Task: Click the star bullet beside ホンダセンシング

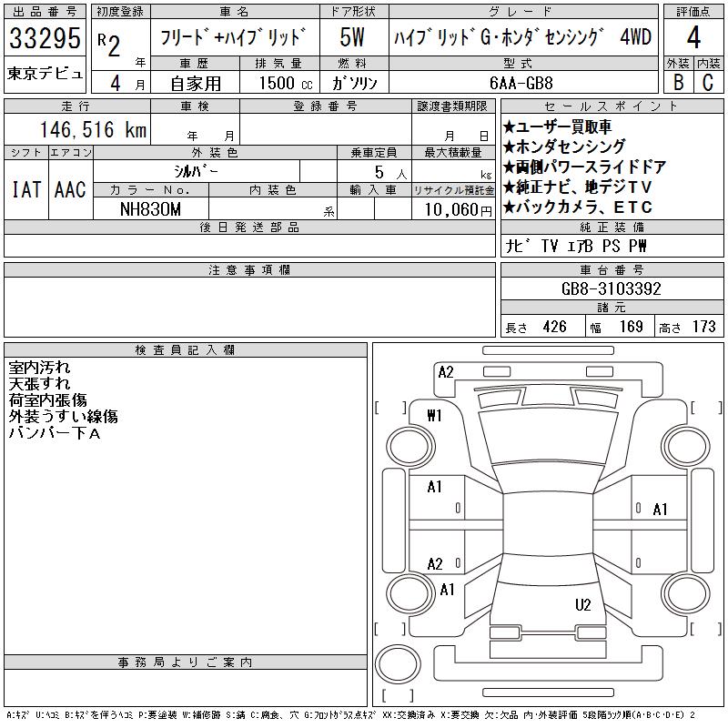Action: [509, 147]
